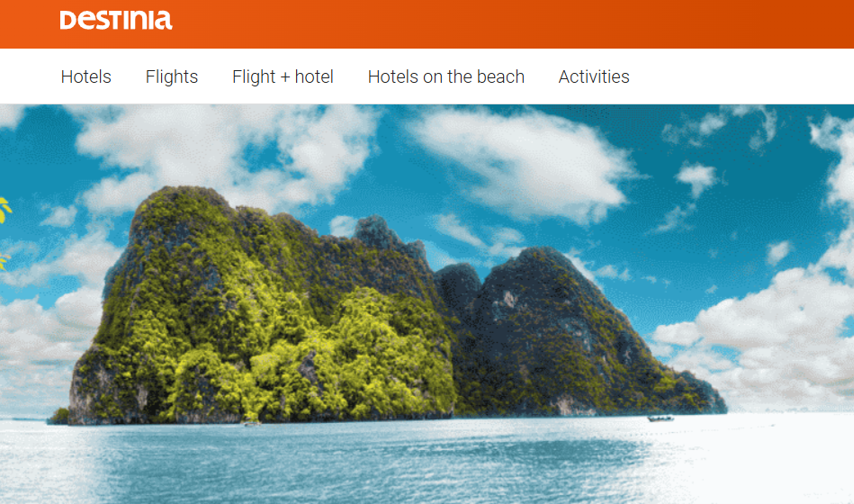Open Hotels on the beach
Image resolution: width=854 pixels, height=504 pixels.
[446, 76]
